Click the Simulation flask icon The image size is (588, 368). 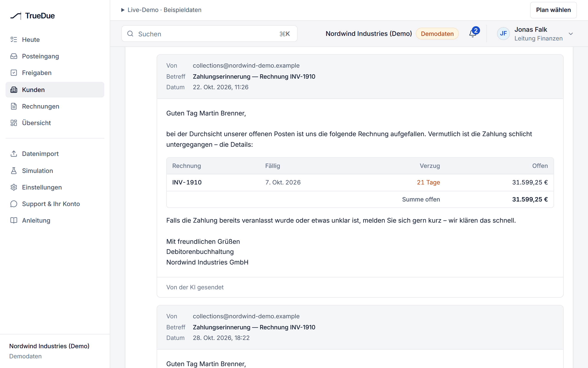(14, 171)
